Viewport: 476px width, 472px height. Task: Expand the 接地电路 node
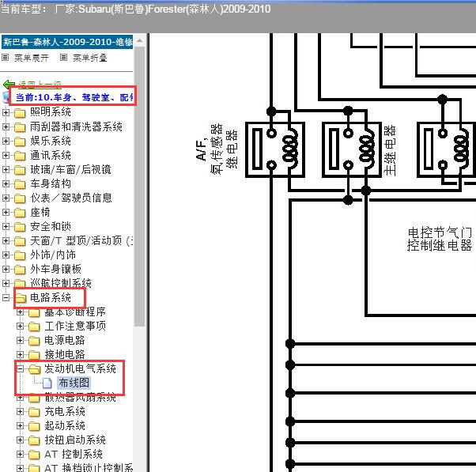20,354
